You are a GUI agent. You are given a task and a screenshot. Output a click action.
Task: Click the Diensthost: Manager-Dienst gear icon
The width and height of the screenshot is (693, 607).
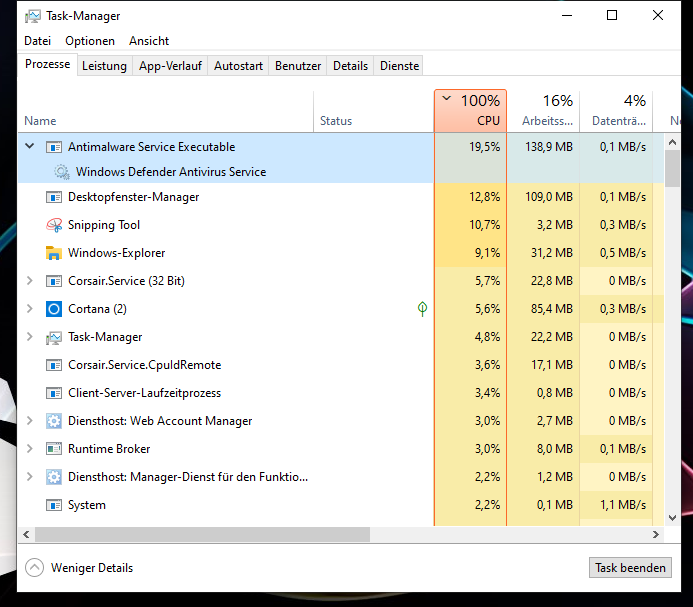[x=54, y=477]
